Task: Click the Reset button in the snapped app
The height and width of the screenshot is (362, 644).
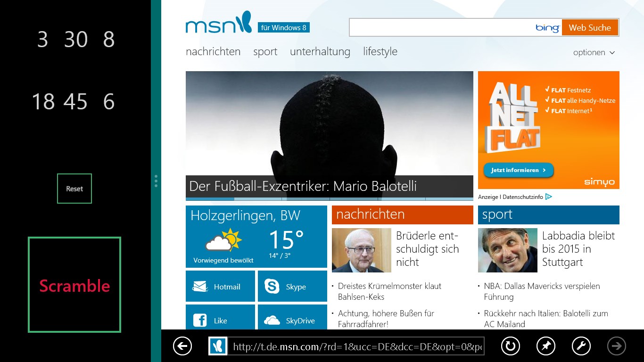Action: pos(74,189)
